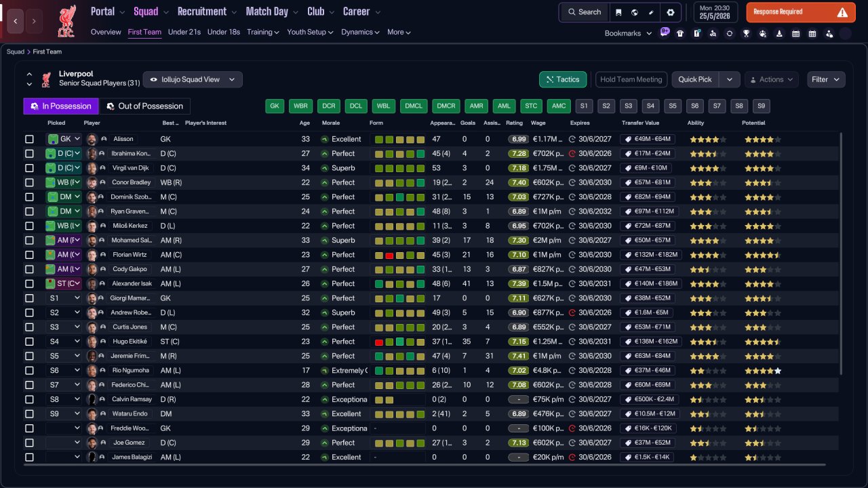Click the trophy icon in bookmarks bar

click(x=746, y=33)
